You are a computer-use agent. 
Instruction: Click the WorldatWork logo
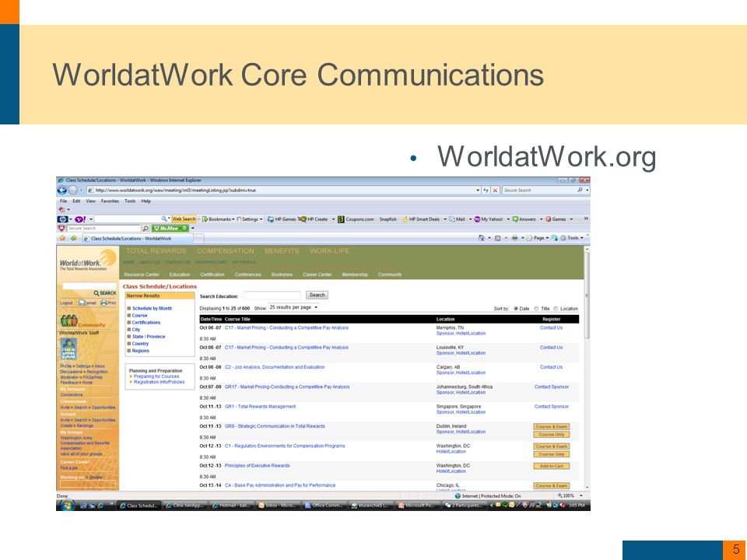[87, 261]
